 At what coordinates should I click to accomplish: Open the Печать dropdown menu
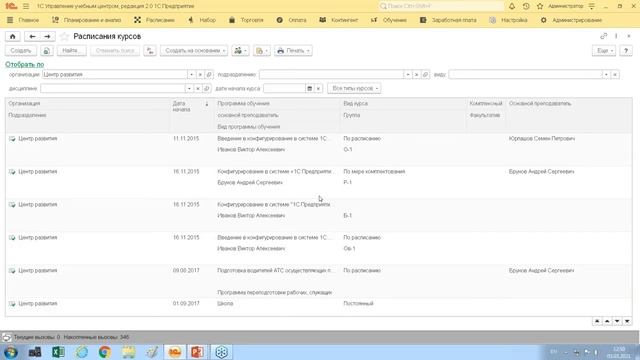click(x=293, y=51)
